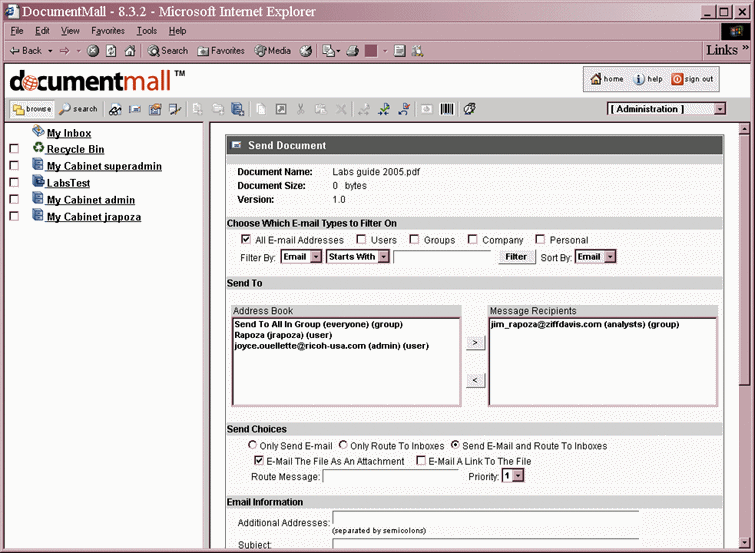Click the scissors cut toolbar icon

pyautogui.click(x=301, y=109)
